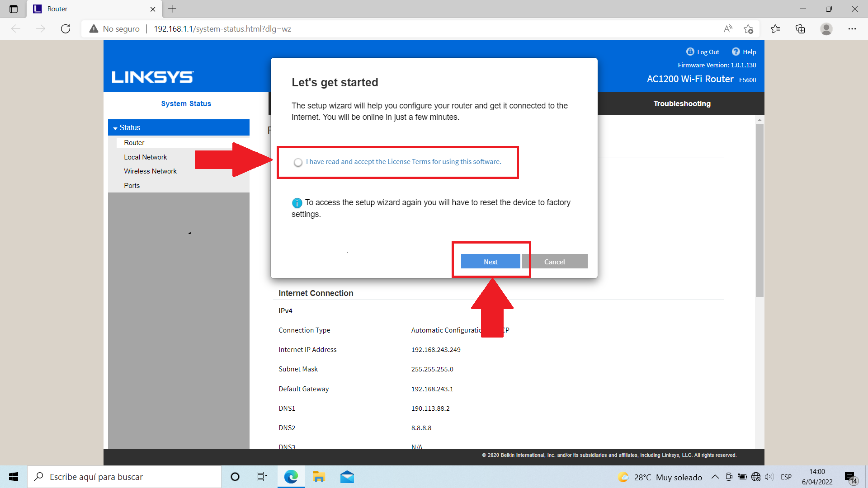This screenshot has width=868, height=488.
Task: Open the Mail app from taskbar
Action: click(x=347, y=477)
